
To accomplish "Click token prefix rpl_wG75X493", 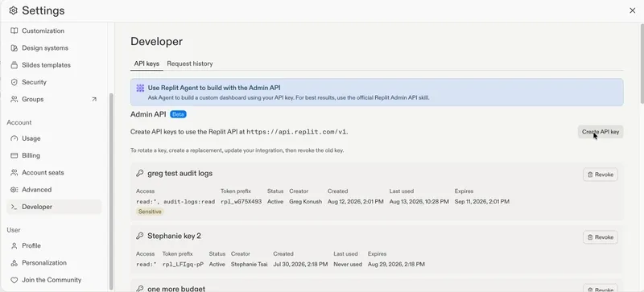I will (x=241, y=202).
